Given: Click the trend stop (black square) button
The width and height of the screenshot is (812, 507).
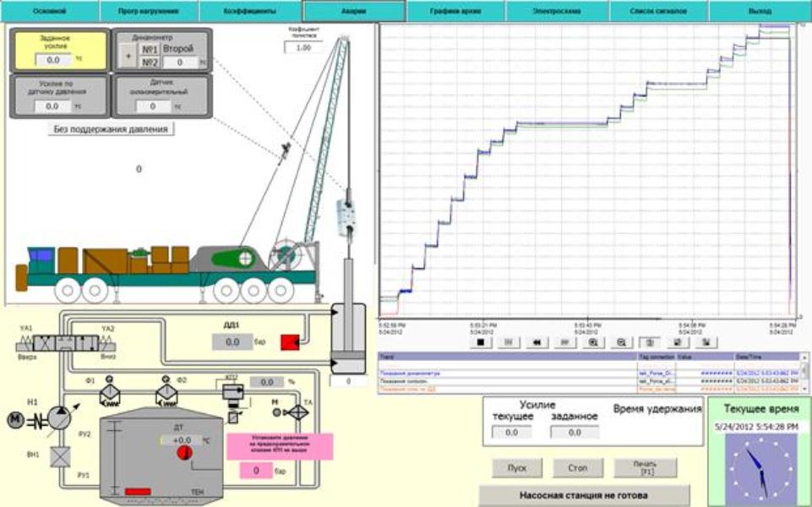Looking at the screenshot, I should click(x=481, y=342).
